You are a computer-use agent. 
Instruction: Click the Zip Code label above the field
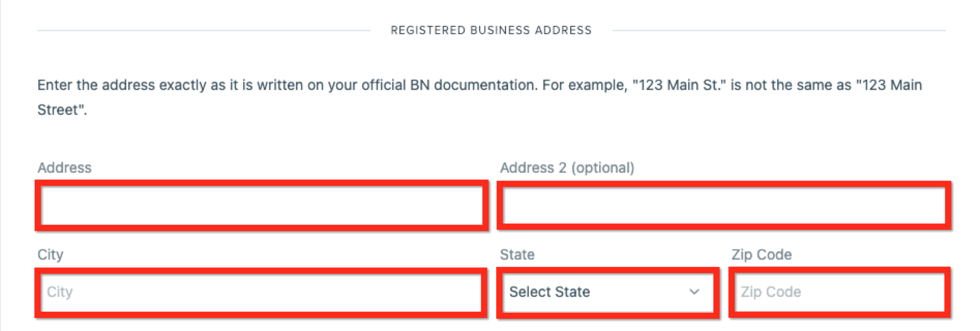761,254
